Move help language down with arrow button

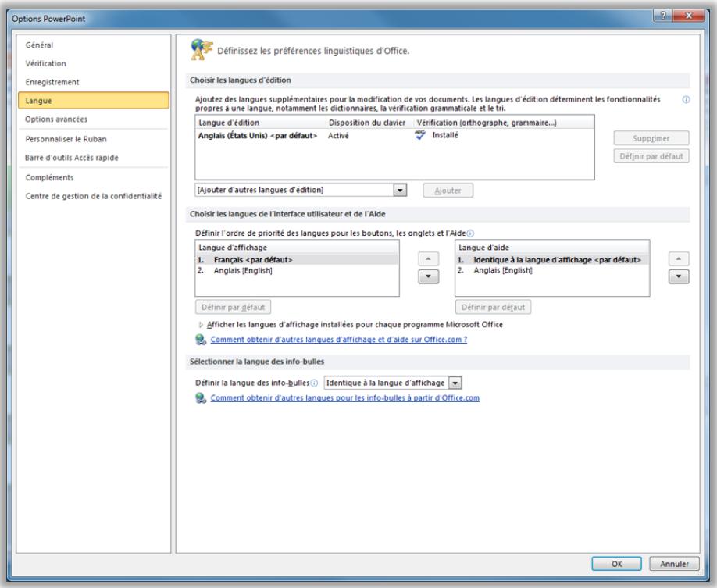679,276
